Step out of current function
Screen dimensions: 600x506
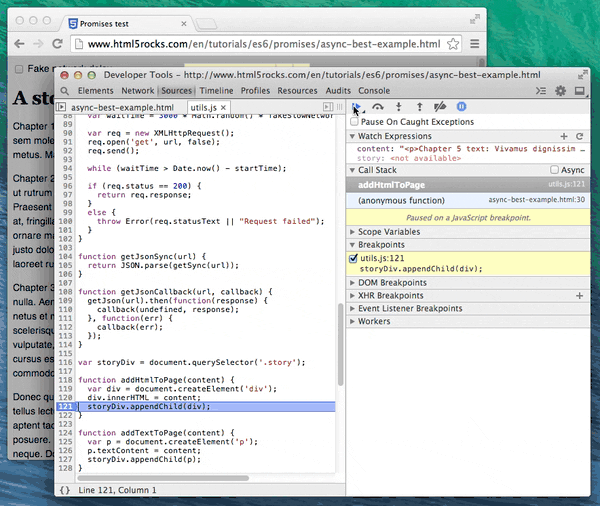[x=419, y=106]
